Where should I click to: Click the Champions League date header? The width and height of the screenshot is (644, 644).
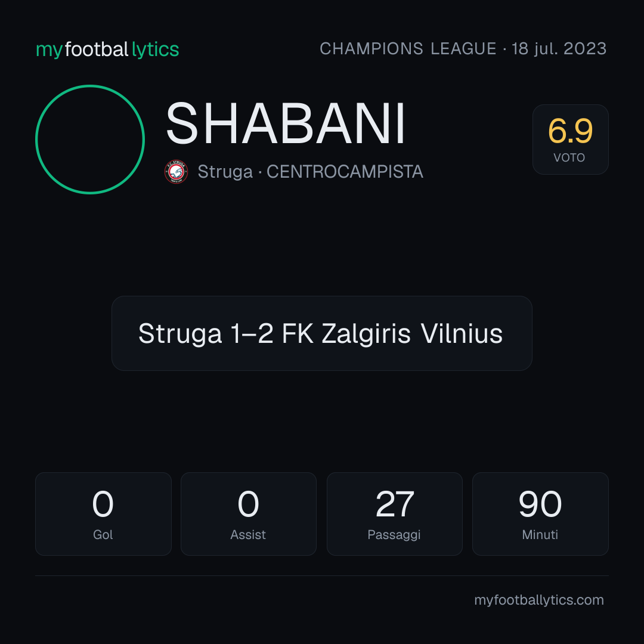click(463, 49)
